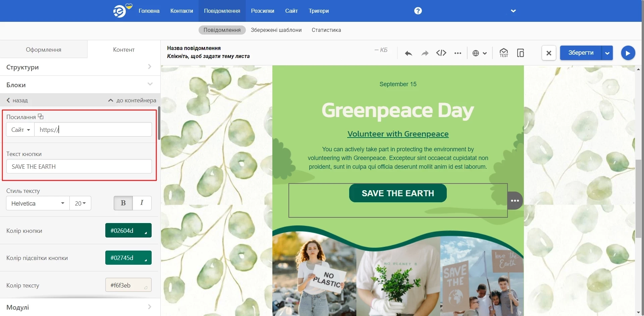The image size is (644, 316).
Task: Open the HTML code editor icon
Action: click(441, 53)
